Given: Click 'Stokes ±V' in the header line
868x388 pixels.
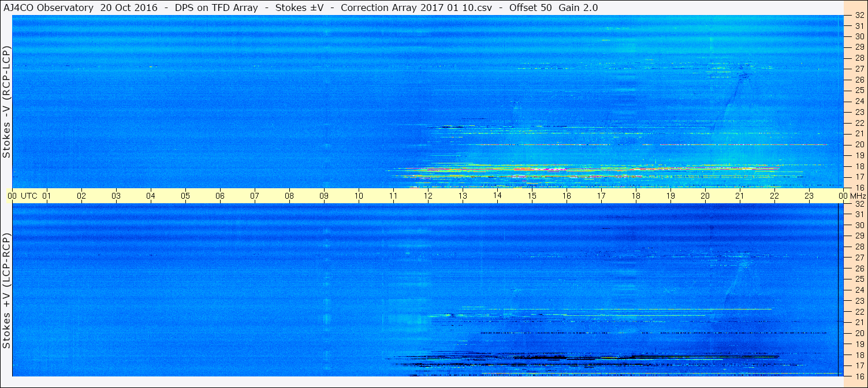Looking at the screenshot, I should pyautogui.click(x=299, y=8).
